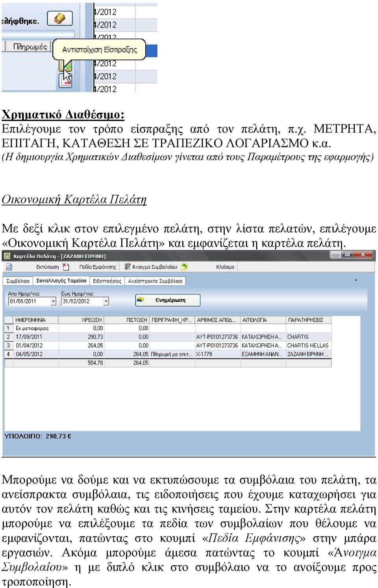Click the date cell '17/09/2011'
The image size is (378, 588).
pyautogui.click(x=36, y=337)
